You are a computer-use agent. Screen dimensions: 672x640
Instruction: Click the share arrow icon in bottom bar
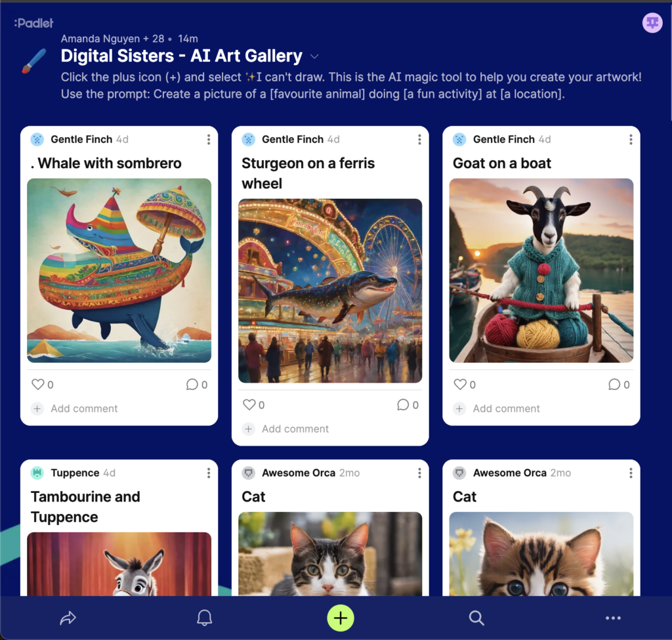coord(68,618)
